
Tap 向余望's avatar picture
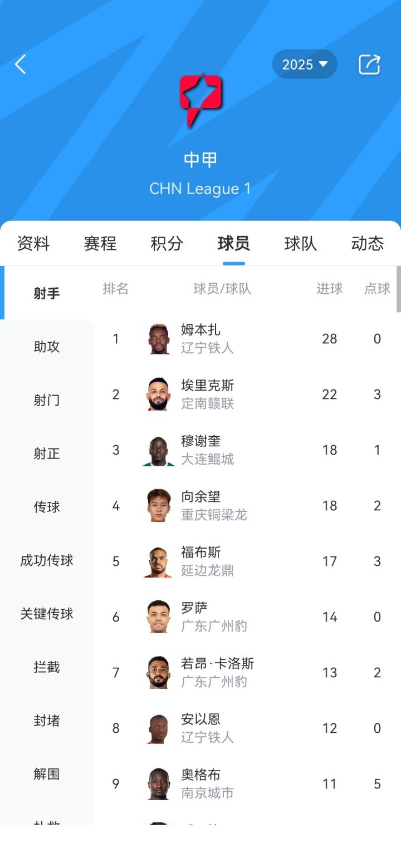[159, 506]
